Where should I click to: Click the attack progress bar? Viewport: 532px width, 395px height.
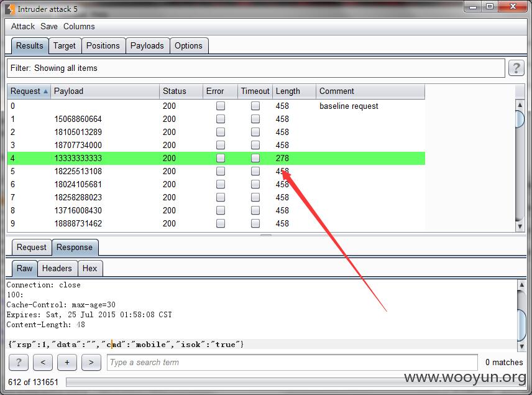tap(296, 383)
